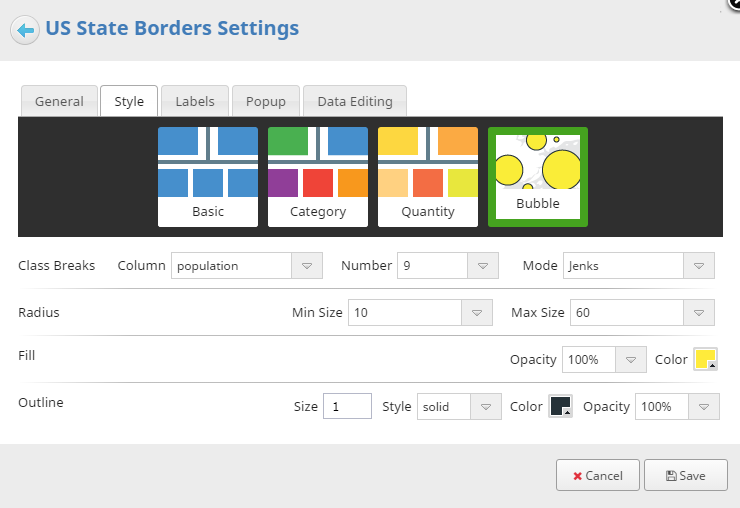Expand the Column population dropdown
The height and width of the screenshot is (508, 740).
(247, 266)
